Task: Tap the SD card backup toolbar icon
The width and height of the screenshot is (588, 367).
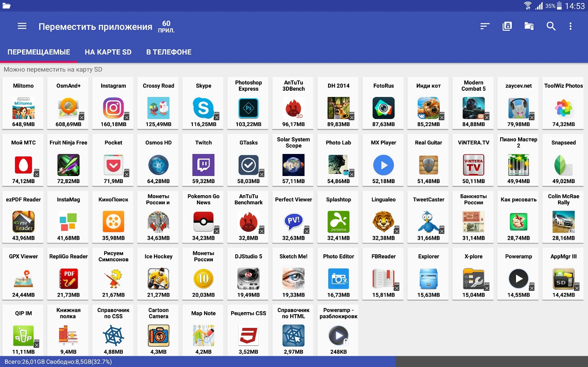Action: [507, 26]
